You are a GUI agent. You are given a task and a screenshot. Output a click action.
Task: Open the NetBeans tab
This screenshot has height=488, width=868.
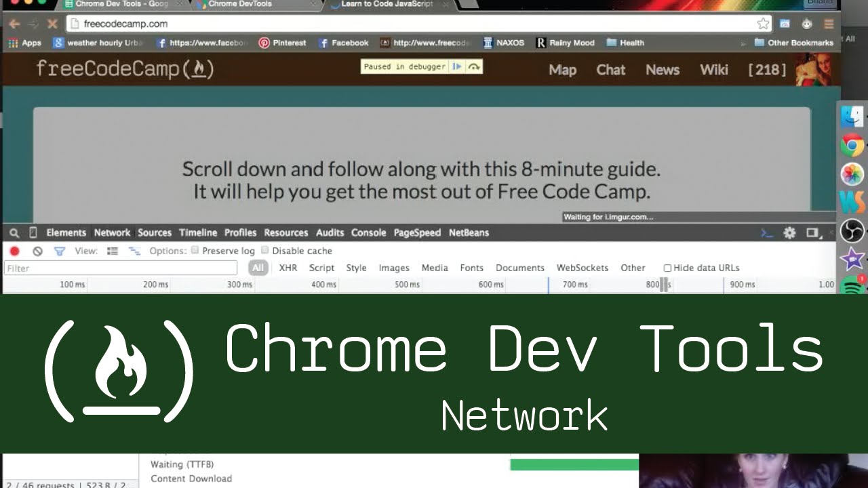(x=469, y=232)
